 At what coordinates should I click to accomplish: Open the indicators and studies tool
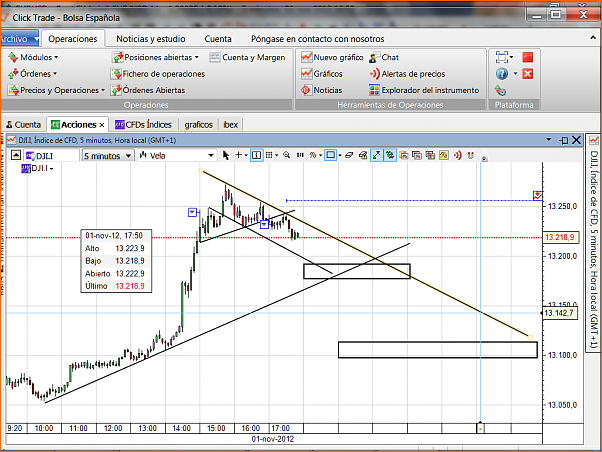(313, 155)
